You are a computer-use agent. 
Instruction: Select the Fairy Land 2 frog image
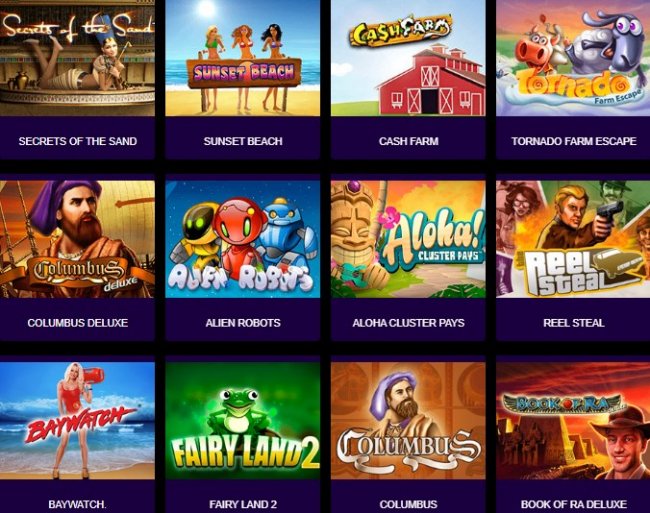243,421
